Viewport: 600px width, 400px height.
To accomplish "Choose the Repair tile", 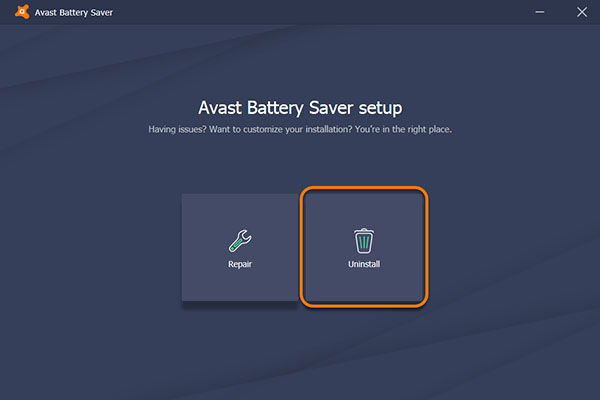I will click(x=240, y=247).
